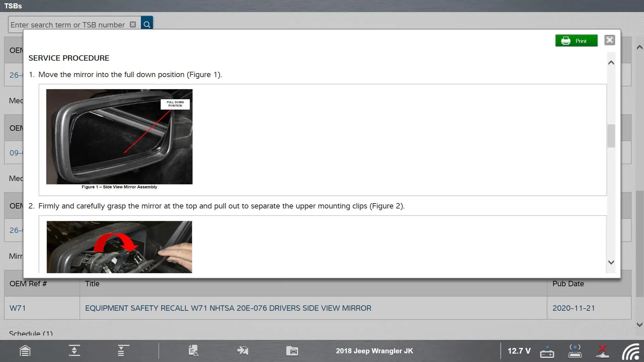Clear the TSB search field
The width and height of the screenshot is (644, 362).
133,24
